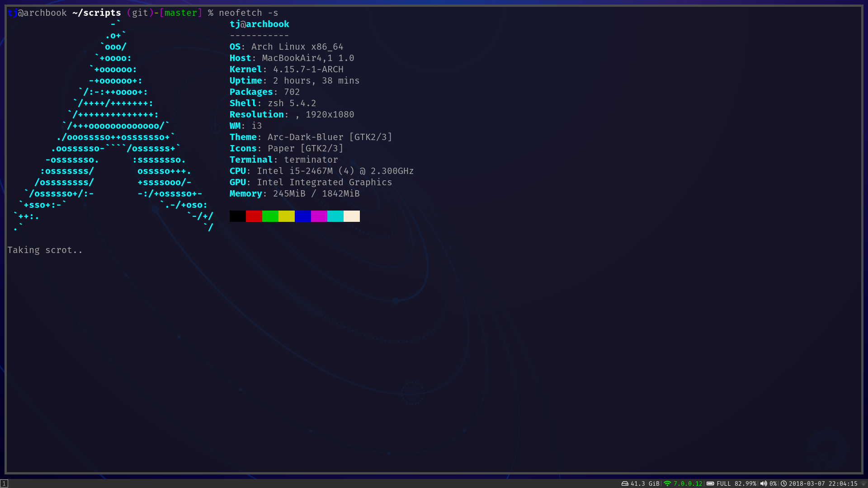Click the cream white color block

click(351, 216)
